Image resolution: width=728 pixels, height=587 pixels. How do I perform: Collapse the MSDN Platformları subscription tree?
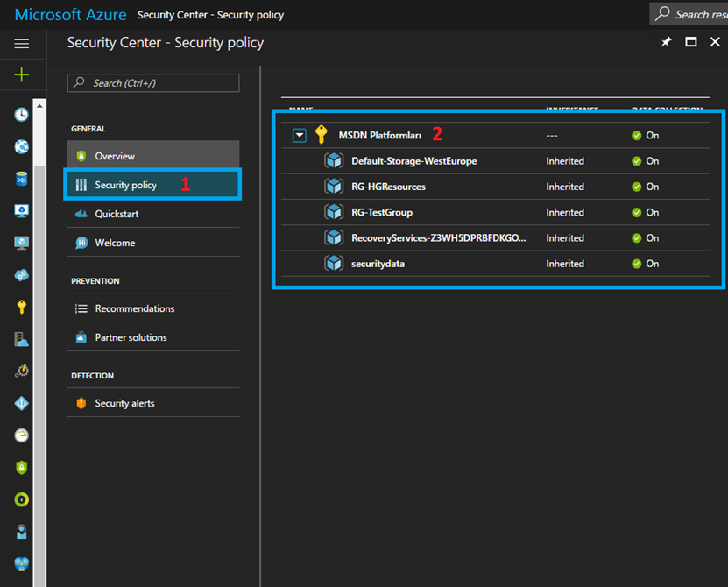[300, 136]
